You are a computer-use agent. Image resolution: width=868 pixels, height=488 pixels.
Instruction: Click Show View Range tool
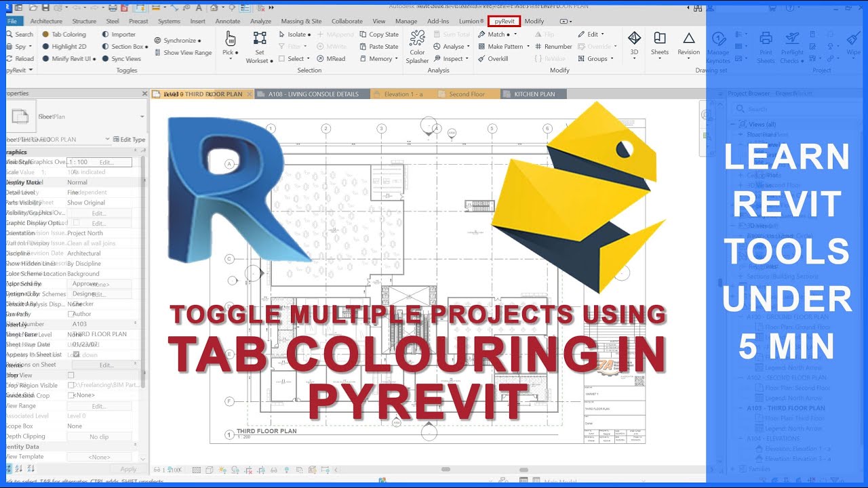tap(183, 53)
